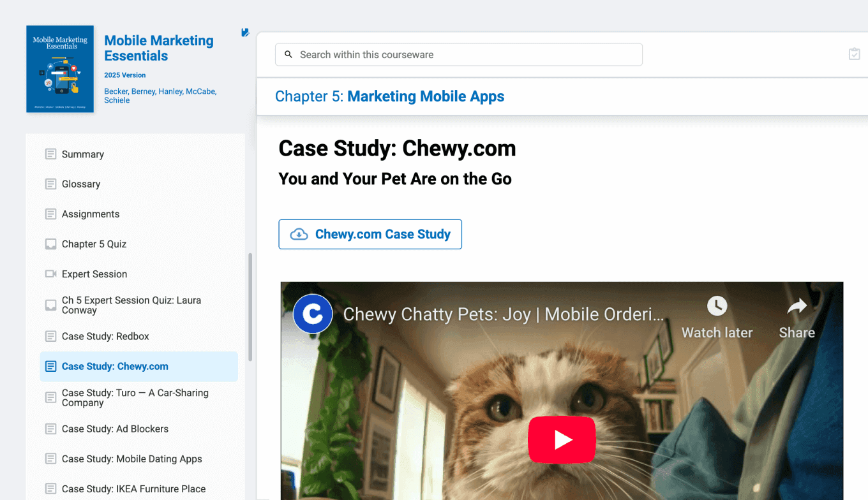Open Case Study: Mobile Dating Apps

point(132,459)
